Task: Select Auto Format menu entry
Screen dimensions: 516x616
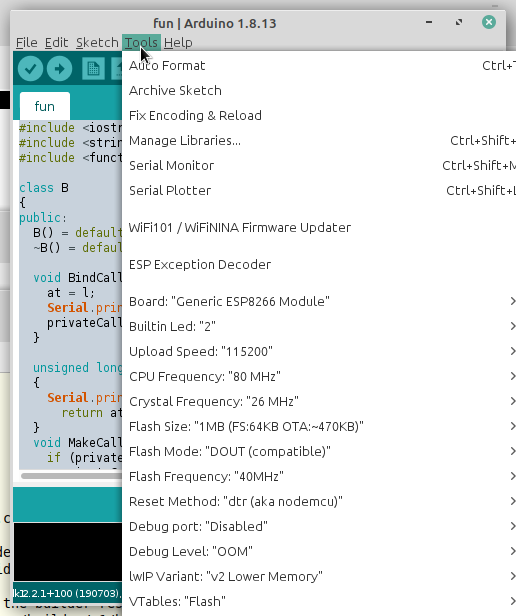Action: point(319,66)
